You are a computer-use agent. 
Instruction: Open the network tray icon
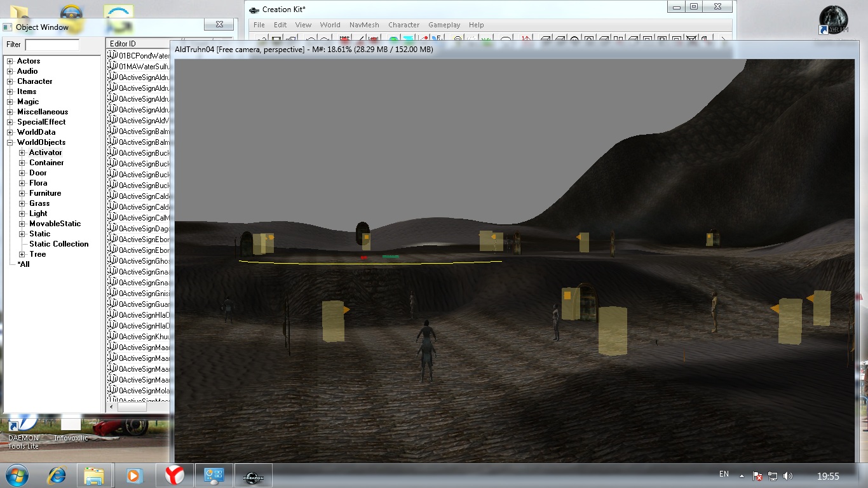pos(773,475)
